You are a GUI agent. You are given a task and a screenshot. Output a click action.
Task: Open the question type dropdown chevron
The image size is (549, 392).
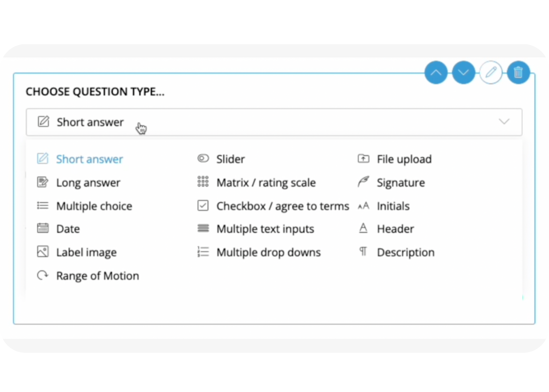click(x=505, y=122)
